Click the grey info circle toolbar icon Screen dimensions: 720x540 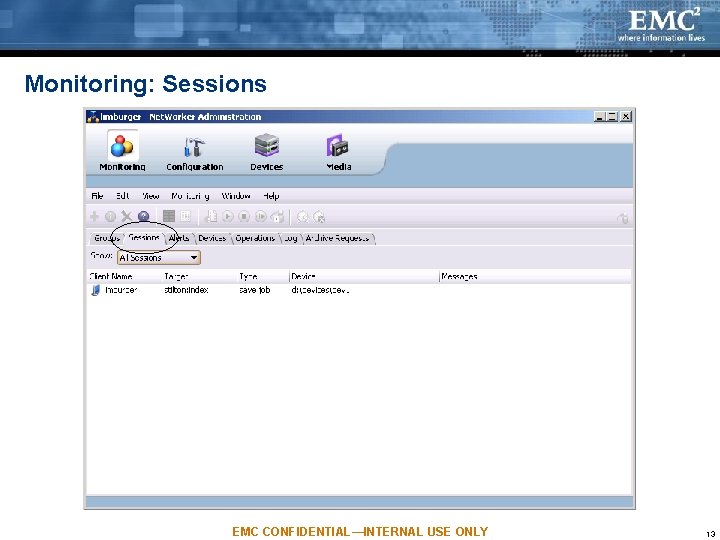pyautogui.click(x=110, y=216)
